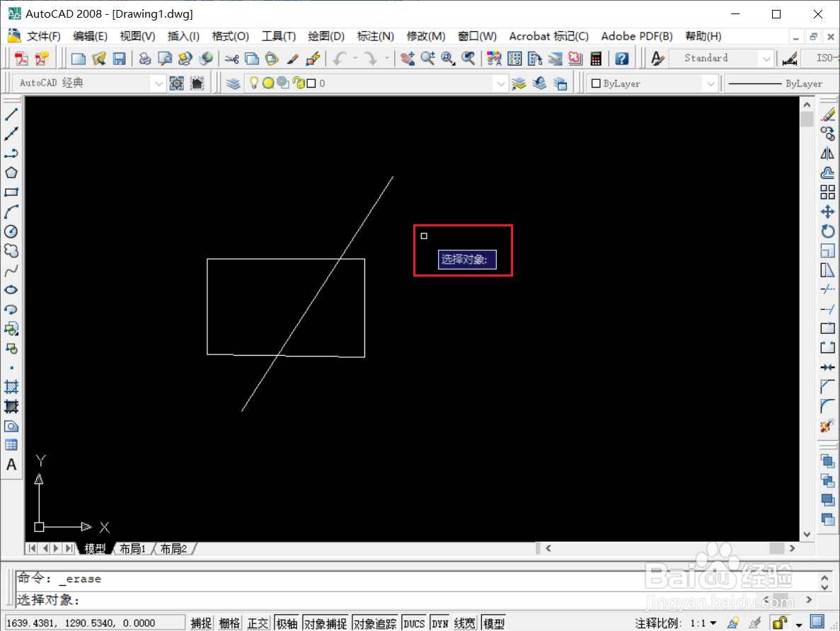Toggle DYN dynamic input

point(440,623)
